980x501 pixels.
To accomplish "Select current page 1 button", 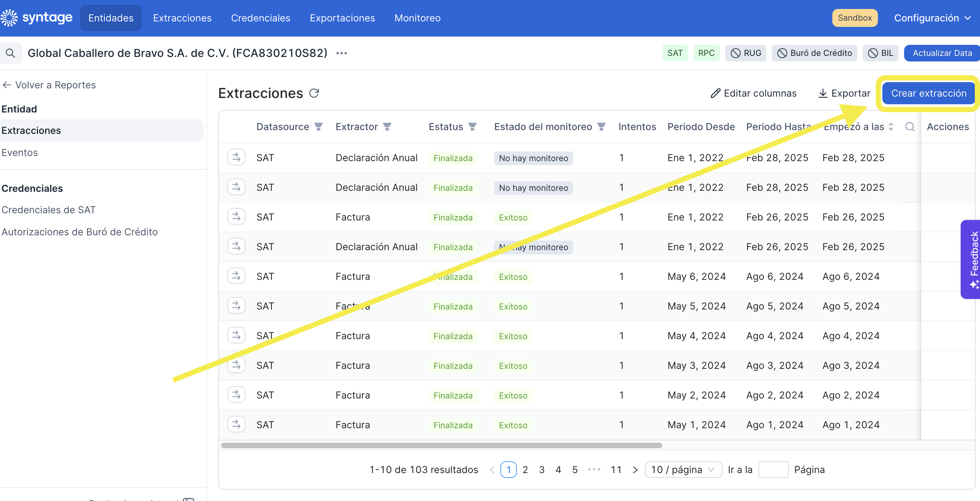I will click(509, 470).
